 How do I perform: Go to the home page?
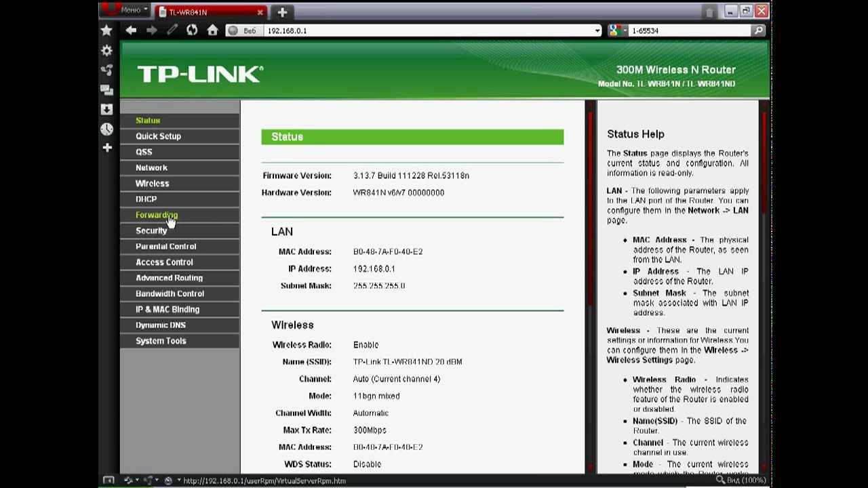[212, 30]
